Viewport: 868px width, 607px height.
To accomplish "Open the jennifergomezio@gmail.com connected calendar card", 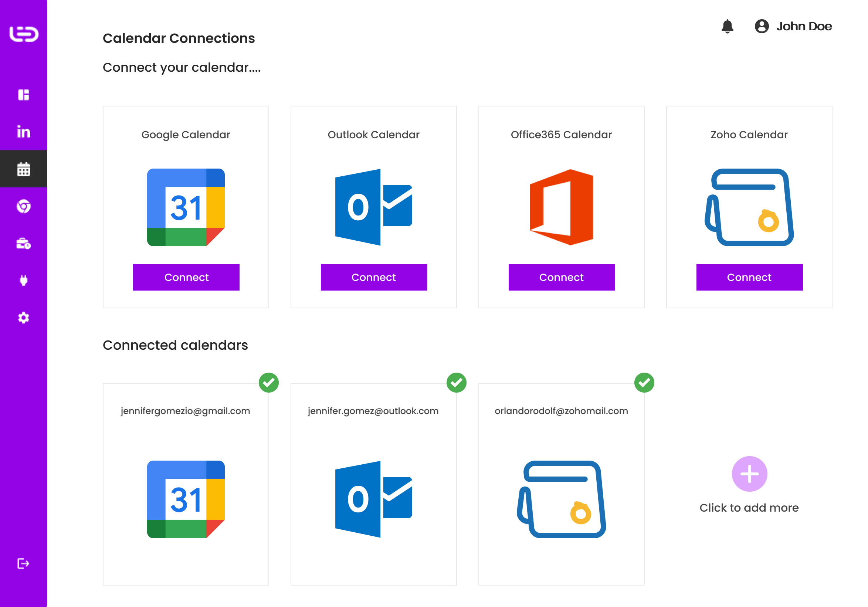I will pyautogui.click(x=186, y=484).
